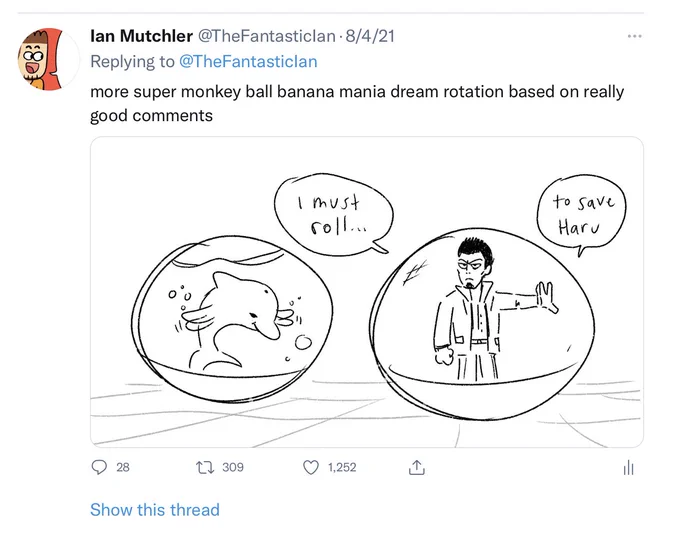
Task: Follow the blue @TheFantasticIan reply mention
Action: (248, 62)
